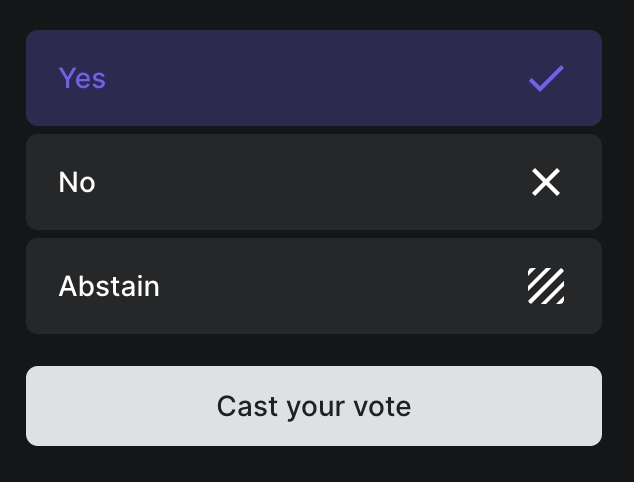Submit ballot with Cast your vote

tap(313, 406)
